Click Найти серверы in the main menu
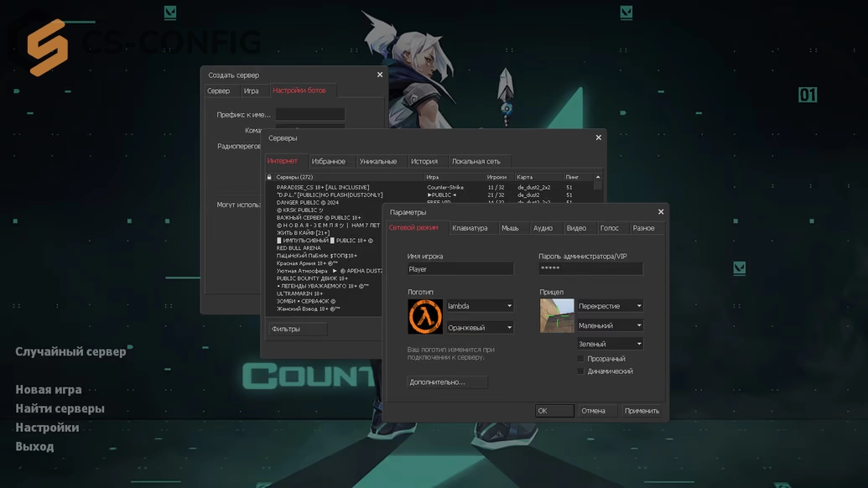Screen dimensions: 868x488 pyautogui.click(x=60, y=408)
